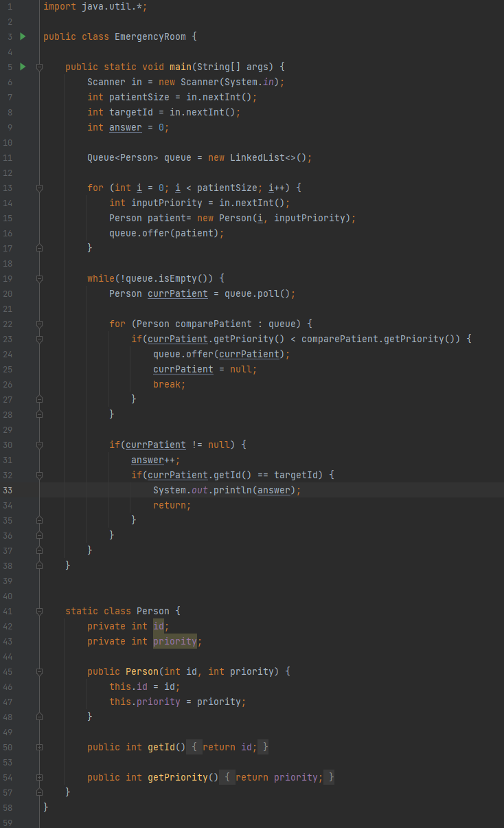The image size is (504, 828).
Task: Click fold-end marker on line 17
Action: click(39, 248)
